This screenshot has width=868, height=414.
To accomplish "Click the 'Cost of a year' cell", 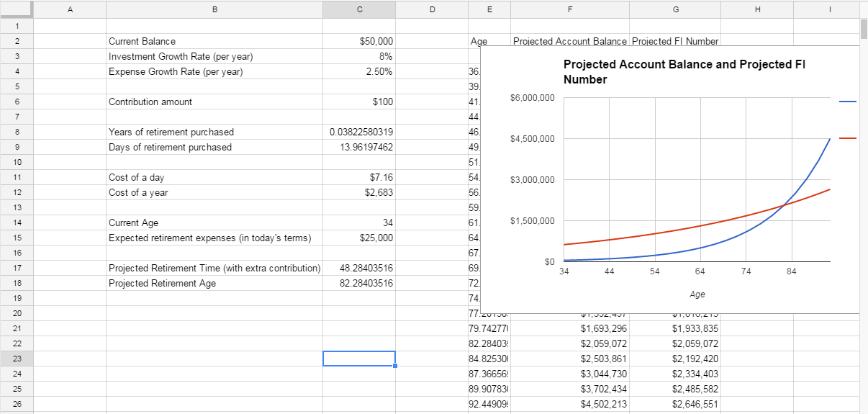I will click(x=214, y=192).
